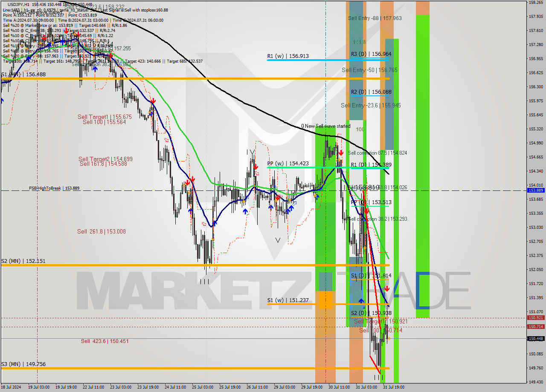Select the 25 Jul 03:00 time label

(x=203, y=387)
